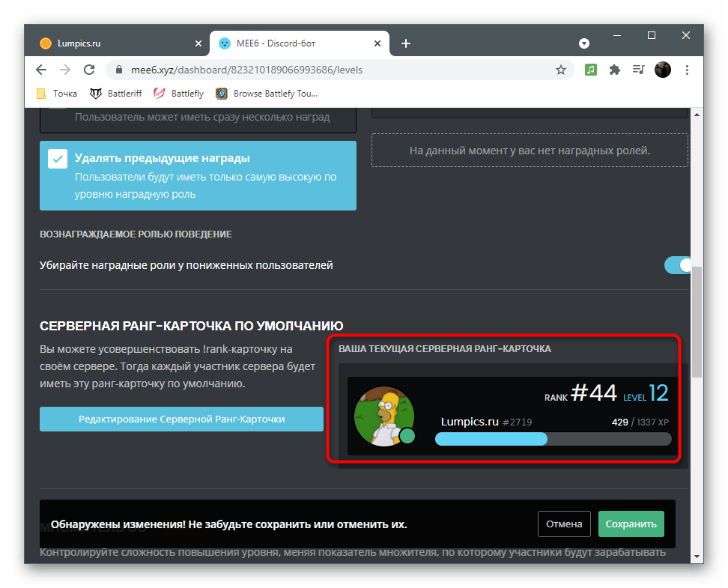Viewport: 728px width, 588px height.
Task: Reload the page with refresh icon
Action: coord(89,70)
